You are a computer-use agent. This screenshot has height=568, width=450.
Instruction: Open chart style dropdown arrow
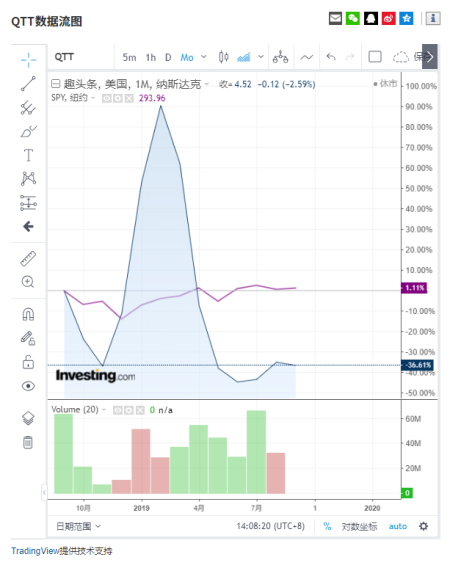[x=261, y=57]
